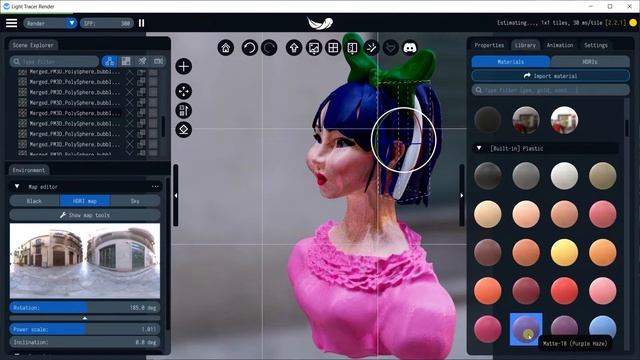Toggle the viewport grid overlay icon
This screenshot has height=360, width=640.
coord(333,48)
